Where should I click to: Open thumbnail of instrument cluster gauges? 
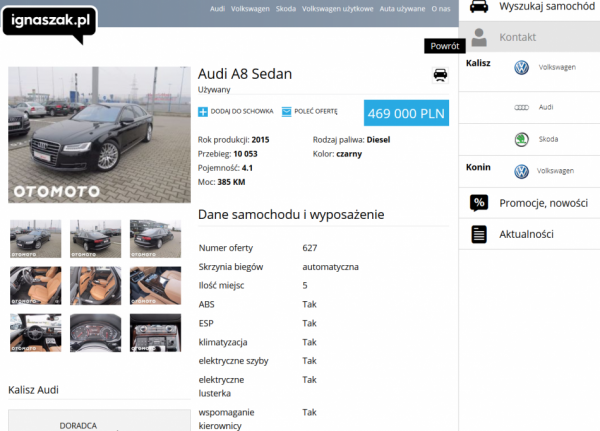pyautogui.click(x=96, y=333)
